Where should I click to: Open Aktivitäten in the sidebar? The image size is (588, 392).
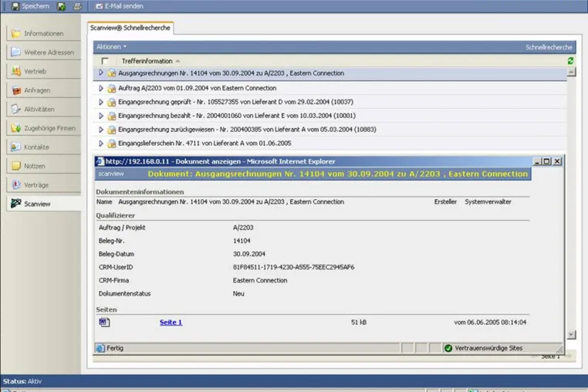44,109
